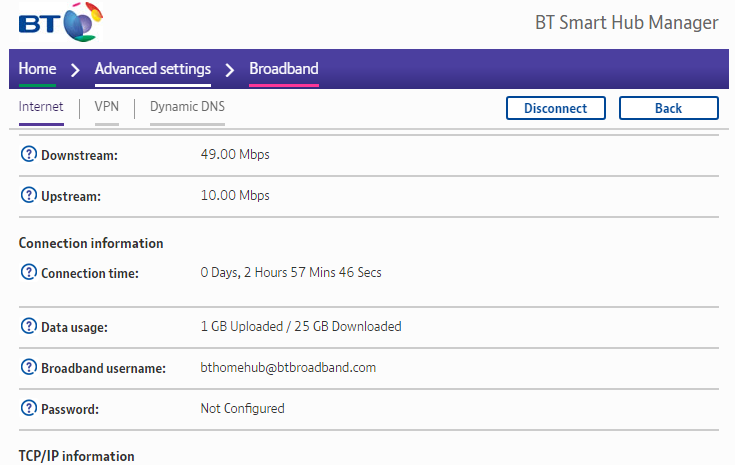Open help for Connection time
This screenshot has width=735, height=465.
pyautogui.click(x=28, y=273)
